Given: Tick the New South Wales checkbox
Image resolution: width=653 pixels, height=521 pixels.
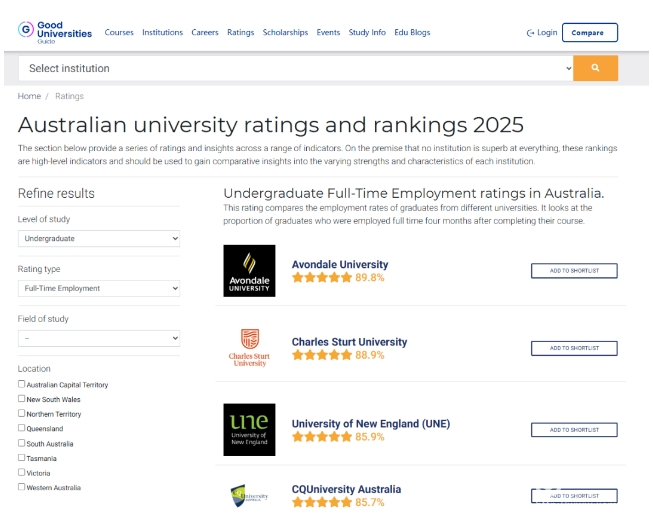Looking at the screenshot, I should tap(21, 399).
